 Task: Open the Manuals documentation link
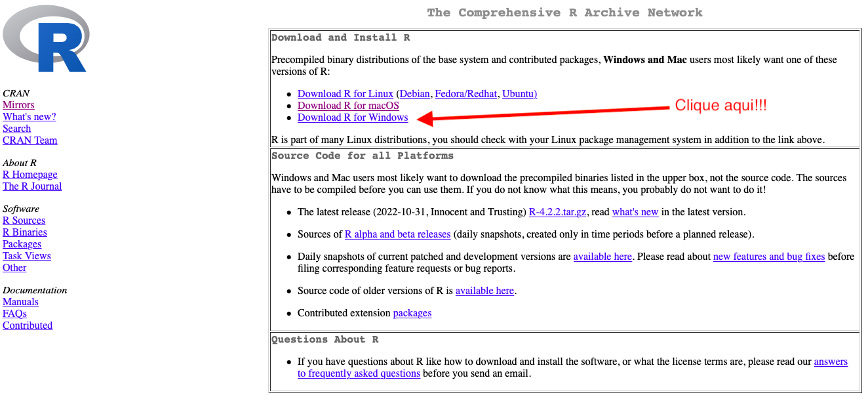click(20, 302)
